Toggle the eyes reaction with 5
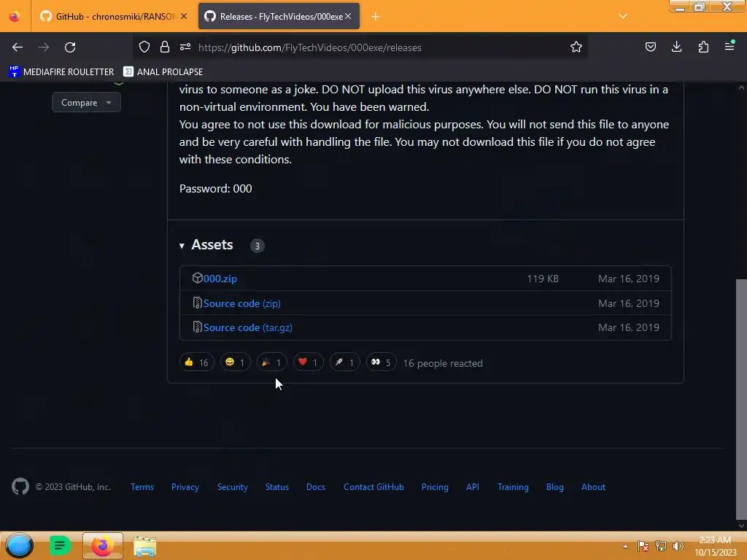747x560 pixels. click(381, 362)
